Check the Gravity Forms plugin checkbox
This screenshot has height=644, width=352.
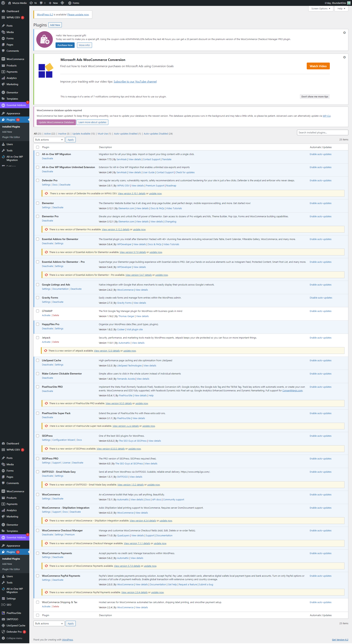tap(37, 297)
